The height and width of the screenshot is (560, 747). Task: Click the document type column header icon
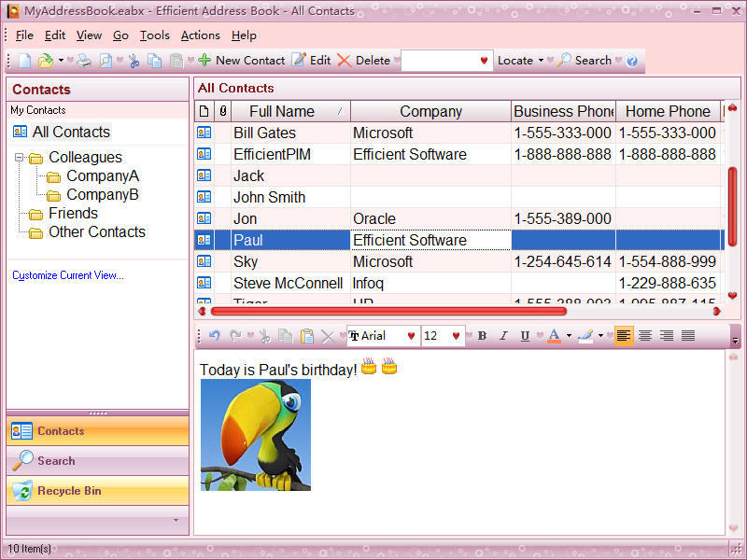pyautogui.click(x=204, y=111)
